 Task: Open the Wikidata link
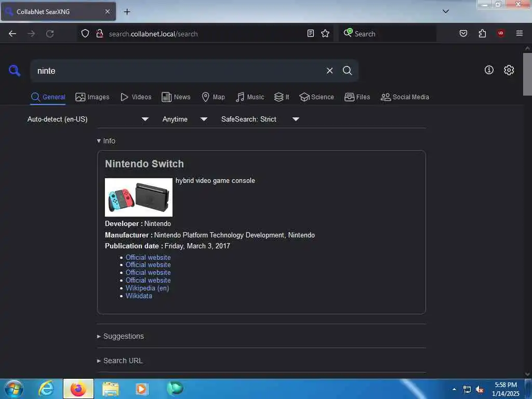click(139, 296)
